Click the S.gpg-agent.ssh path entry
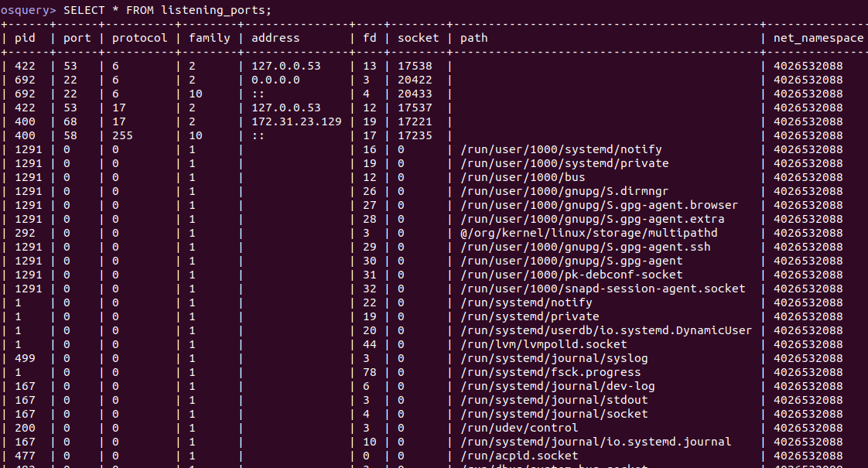The image size is (868, 468). [585, 247]
